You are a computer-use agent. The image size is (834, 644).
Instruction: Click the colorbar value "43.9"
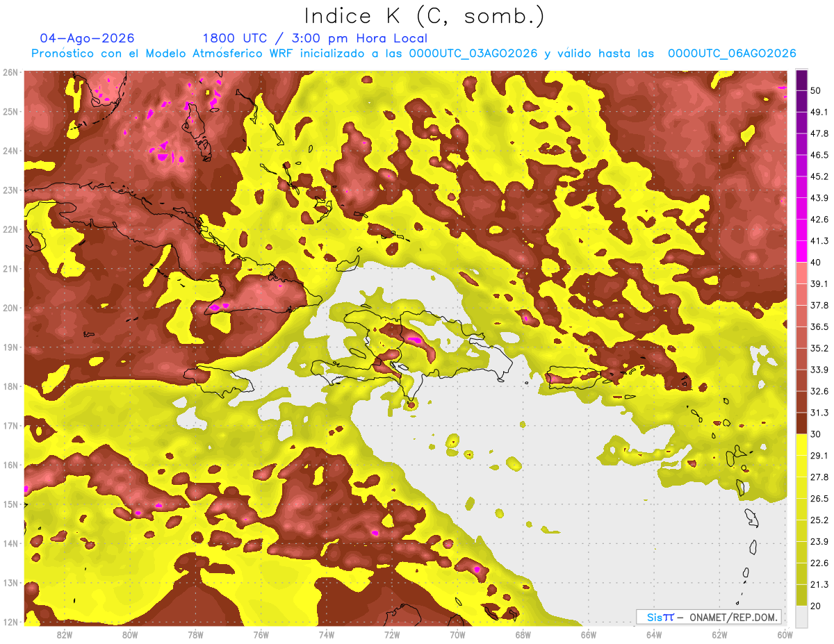[x=819, y=198]
